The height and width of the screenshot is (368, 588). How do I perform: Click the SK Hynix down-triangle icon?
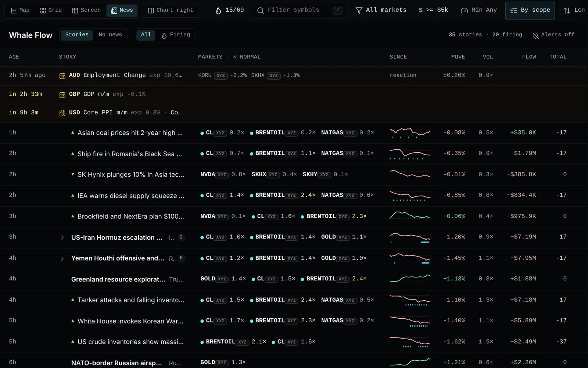point(73,174)
